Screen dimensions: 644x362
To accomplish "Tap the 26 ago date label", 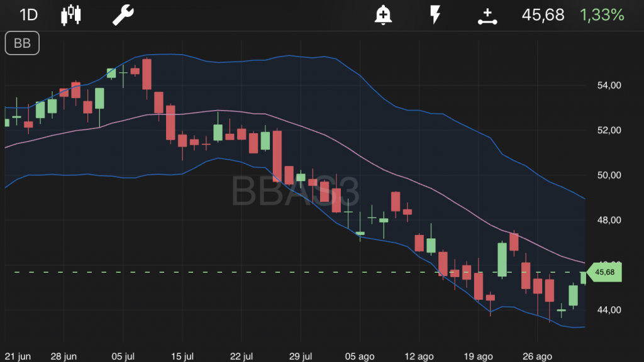I will [x=537, y=356].
